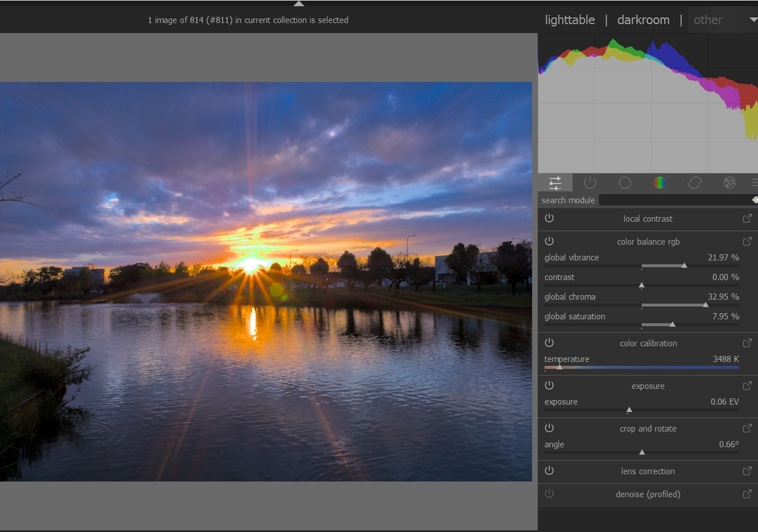Toggle color balance rgb module power

click(549, 241)
